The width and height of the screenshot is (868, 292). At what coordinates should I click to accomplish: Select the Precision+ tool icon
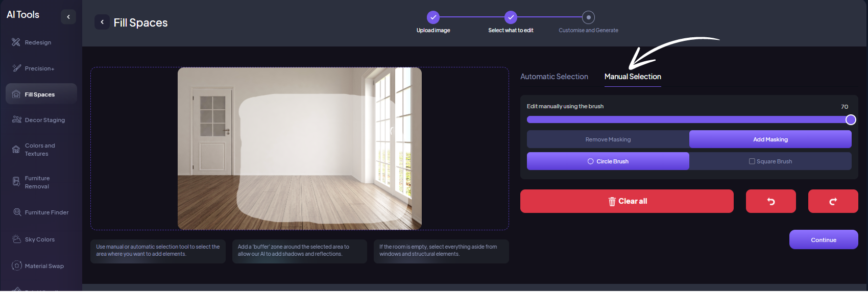click(x=17, y=68)
